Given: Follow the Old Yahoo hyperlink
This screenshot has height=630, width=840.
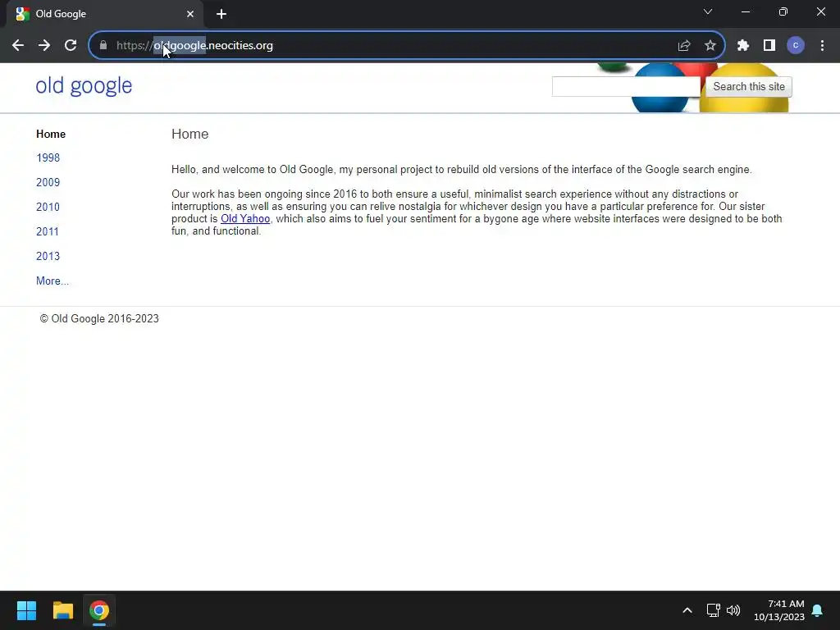Looking at the screenshot, I should pyautogui.click(x=245, y=218).
